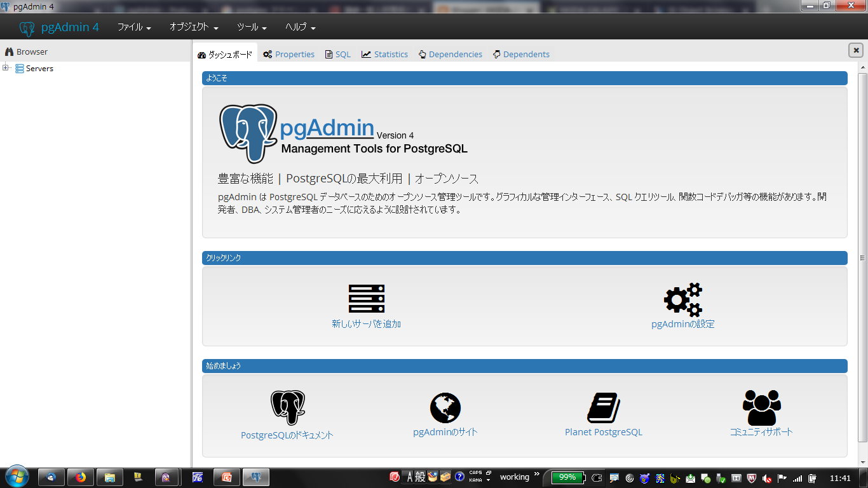868x488 pixels.
Task: Click the 99% battery indicator
Action: [567, 477]
